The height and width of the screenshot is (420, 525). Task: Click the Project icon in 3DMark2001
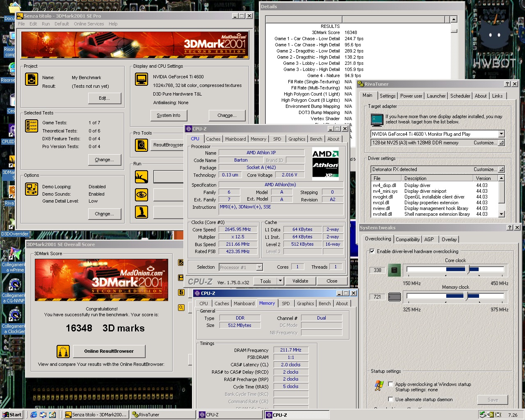point(32,79)
